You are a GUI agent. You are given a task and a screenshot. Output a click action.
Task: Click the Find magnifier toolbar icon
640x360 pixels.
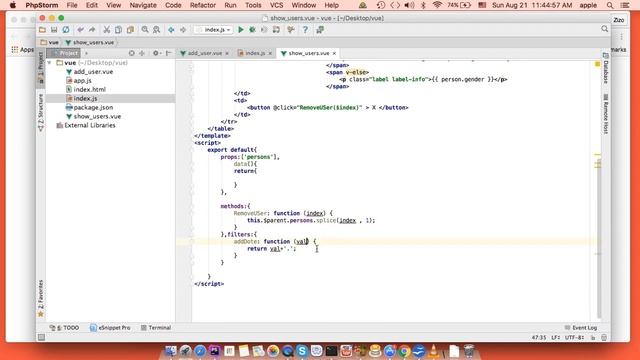[145, 30]
